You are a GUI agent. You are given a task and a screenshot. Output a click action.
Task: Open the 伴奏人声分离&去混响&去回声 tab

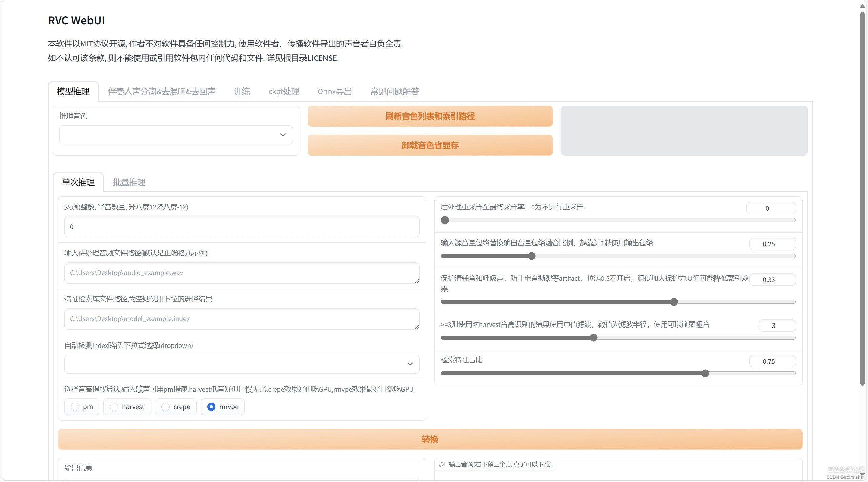(x=162, y=91)
